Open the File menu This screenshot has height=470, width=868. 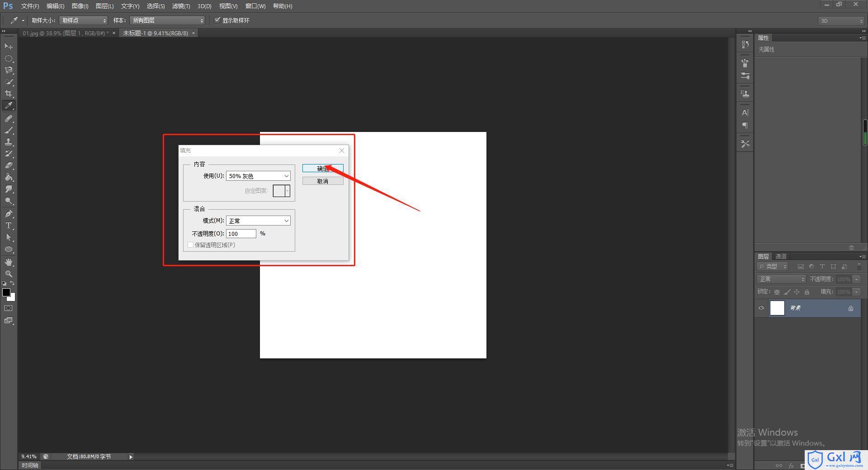30,6
